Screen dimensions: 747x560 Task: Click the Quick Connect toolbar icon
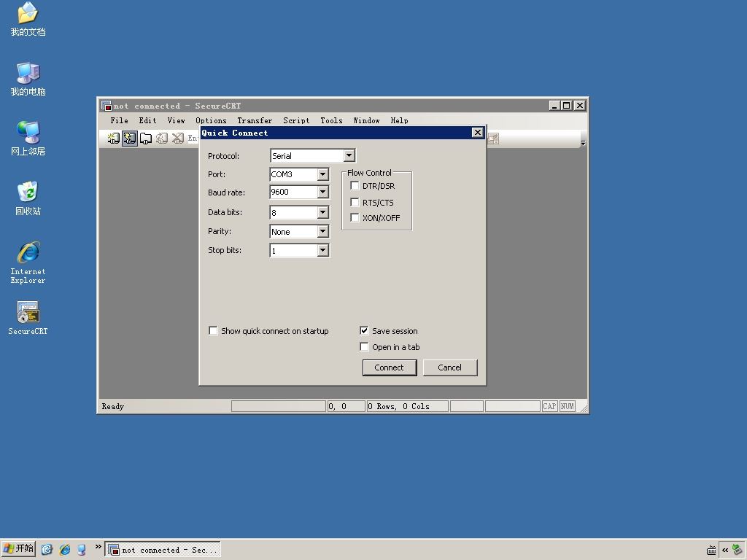(130, 139)
